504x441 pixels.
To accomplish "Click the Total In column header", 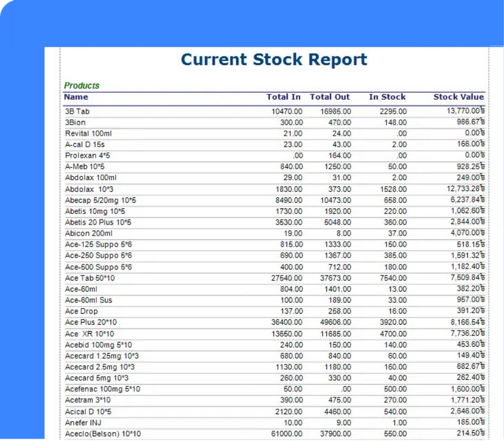I will pos(284,97).
